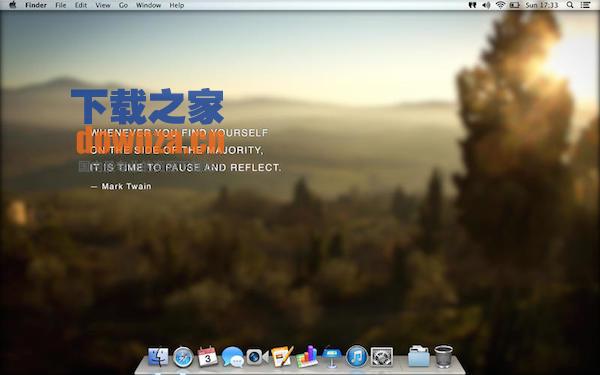The image size is (600, 375).
Task: Launch iTunes from the Dock
Action: (x=357, y=357)
